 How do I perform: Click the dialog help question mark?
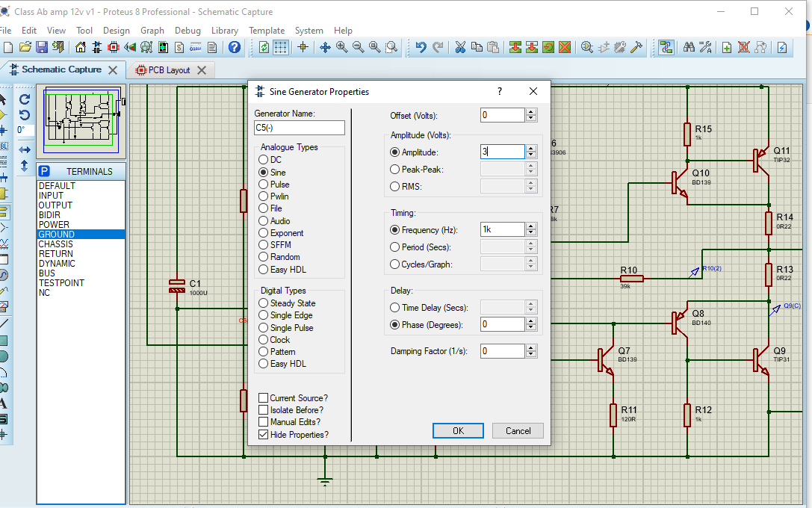(x=500, y=92)
